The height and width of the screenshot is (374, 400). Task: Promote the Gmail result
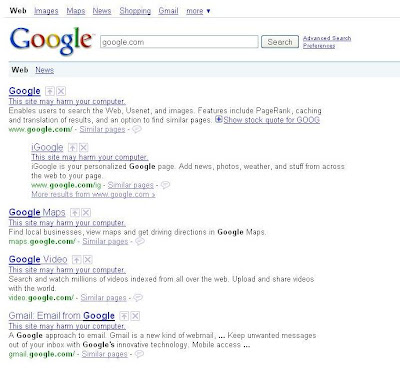click(124, 316)
